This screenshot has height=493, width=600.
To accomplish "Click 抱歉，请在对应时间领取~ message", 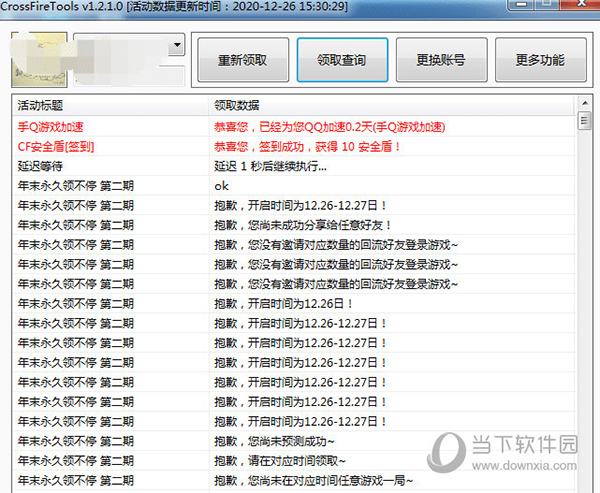I will [x=280, y=461].
